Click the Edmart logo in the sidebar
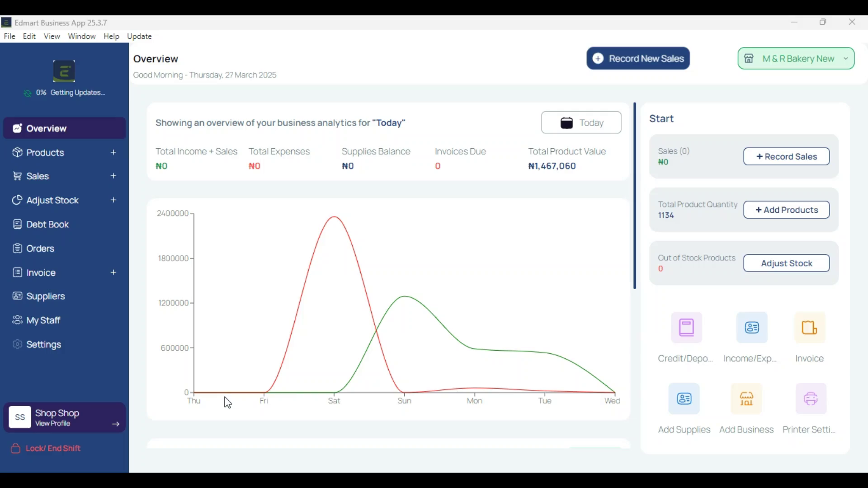The width and height of the screenshot is (868, 488). [x=64, y=71]
